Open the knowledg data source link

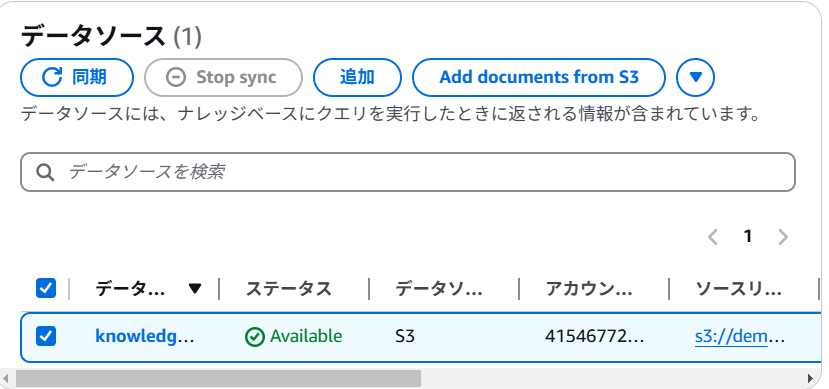pos(145,336)
